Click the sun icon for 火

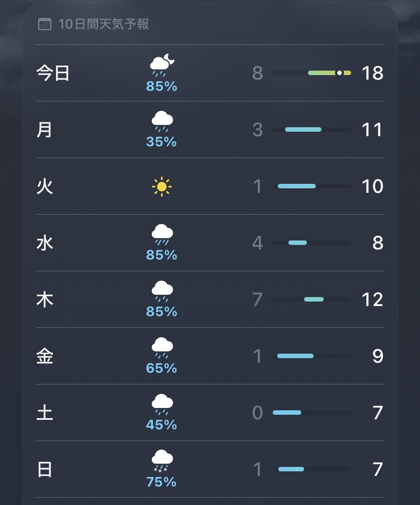click(162, 186)
